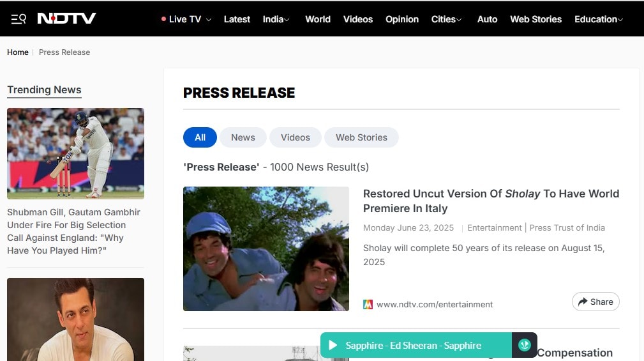The image size is (644, 361).
Task: Open the Videos nav item
Action: click(x=358, y=19)
